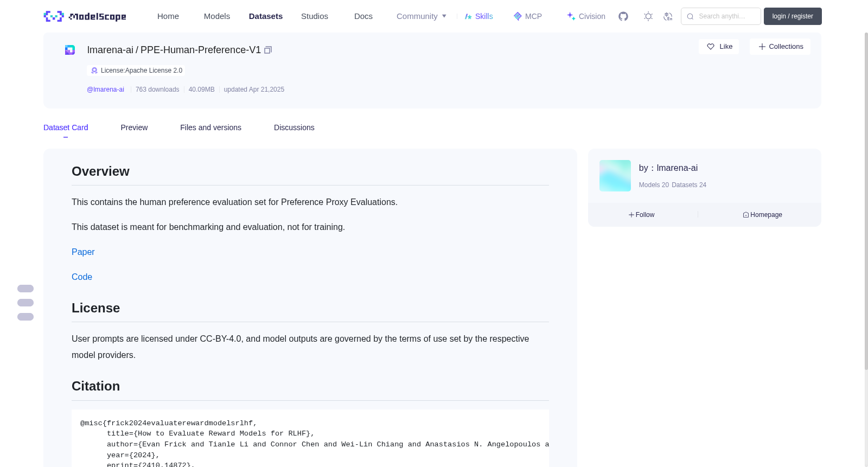Open the Paper link
The image size is (868, 467).
(83, 252)
